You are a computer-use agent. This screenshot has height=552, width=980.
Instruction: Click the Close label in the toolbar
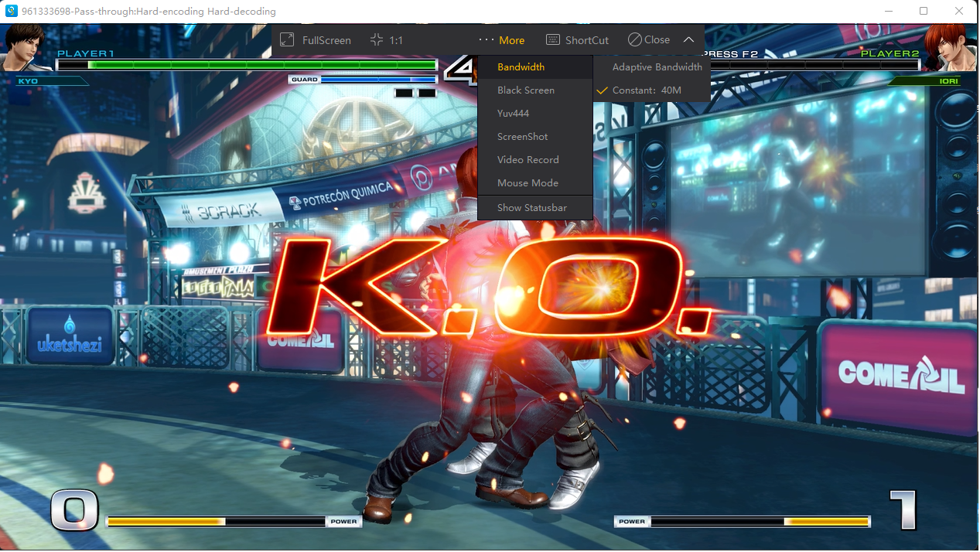click(x=657, y=39)
